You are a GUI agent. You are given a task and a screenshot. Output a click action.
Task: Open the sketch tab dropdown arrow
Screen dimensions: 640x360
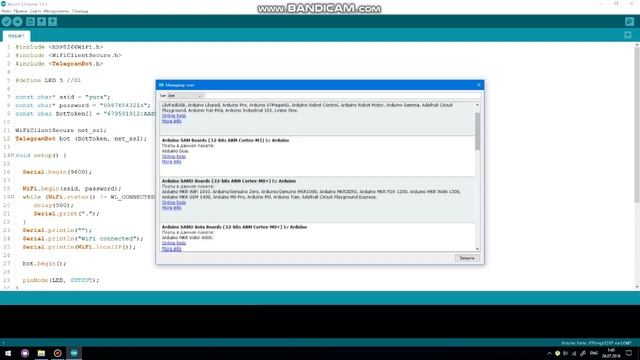tap(628, 36)
